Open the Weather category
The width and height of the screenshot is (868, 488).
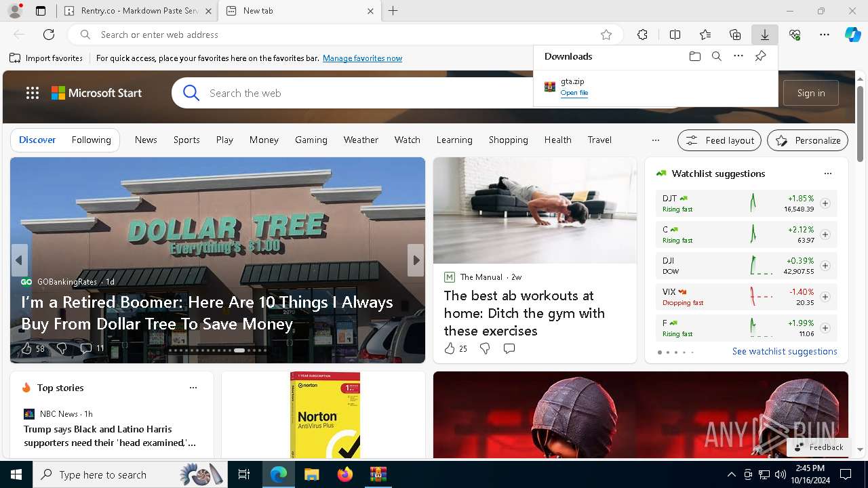coord(361,140)
